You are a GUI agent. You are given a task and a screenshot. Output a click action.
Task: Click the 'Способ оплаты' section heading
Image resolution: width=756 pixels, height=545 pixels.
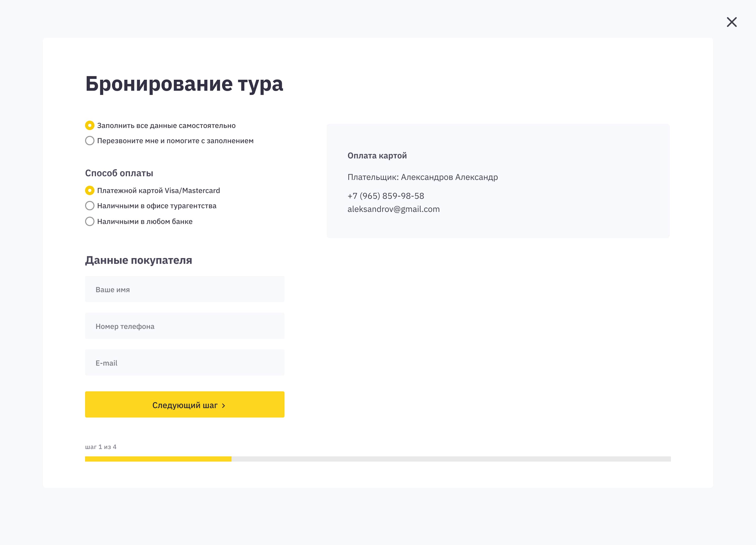[x=119, y=173]
